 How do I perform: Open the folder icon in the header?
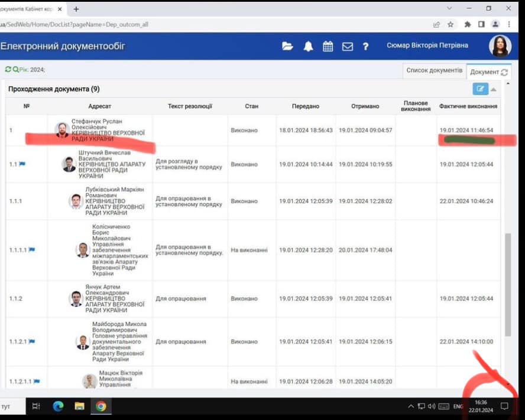pyautogui.click(x=287, y=47)
